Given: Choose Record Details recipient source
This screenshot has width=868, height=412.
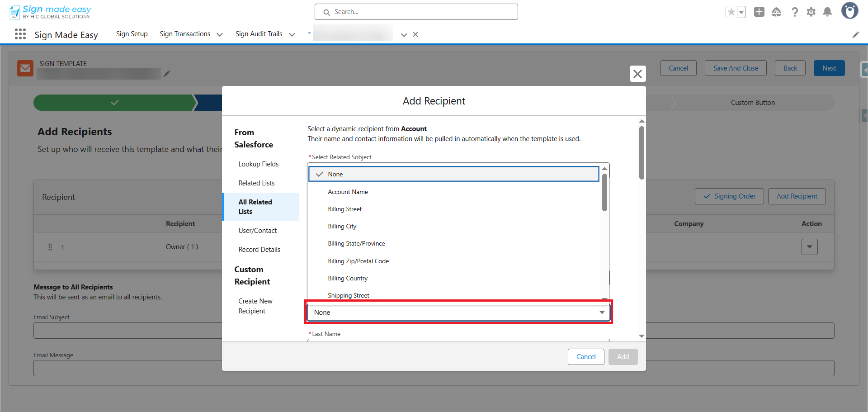Looking at the screenshot, I should (x=259, y=250).
